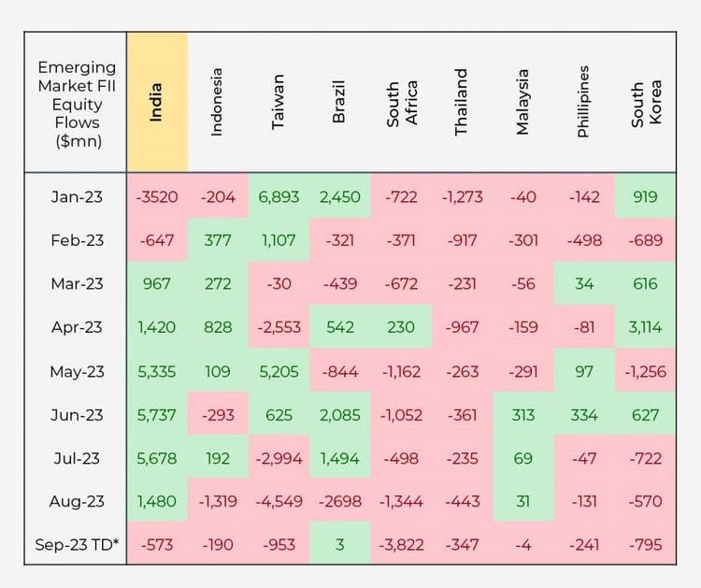The height and width of the screenshot is (588, 701).
Task: Select Indonesia's Aug-23 cell showing -1,319
Action: [217, 502]
